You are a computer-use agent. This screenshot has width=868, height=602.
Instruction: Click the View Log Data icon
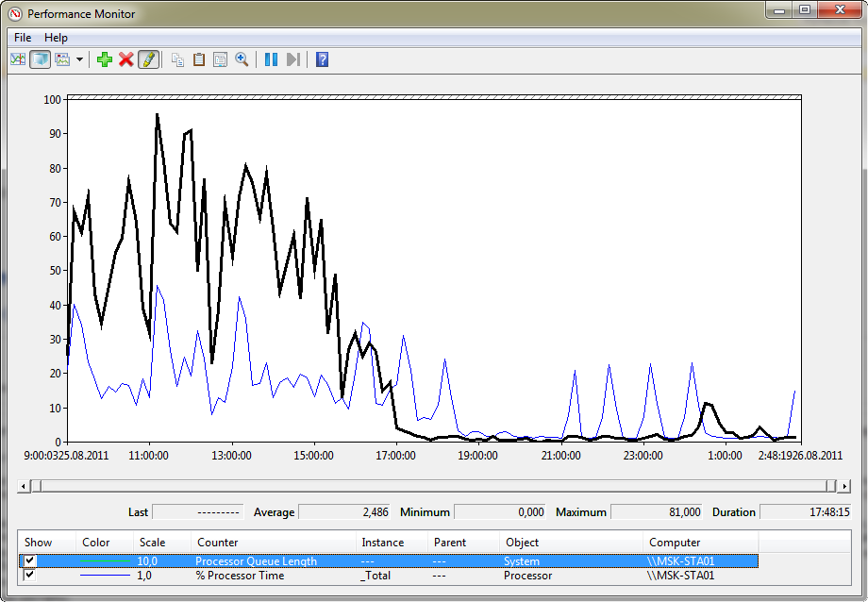click(x=41, y=59)
